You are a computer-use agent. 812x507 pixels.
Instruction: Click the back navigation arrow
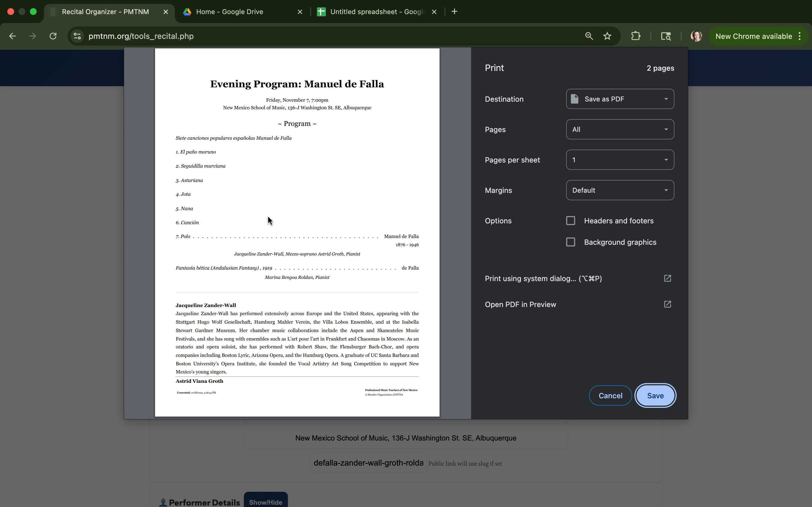tap(12, 36)
